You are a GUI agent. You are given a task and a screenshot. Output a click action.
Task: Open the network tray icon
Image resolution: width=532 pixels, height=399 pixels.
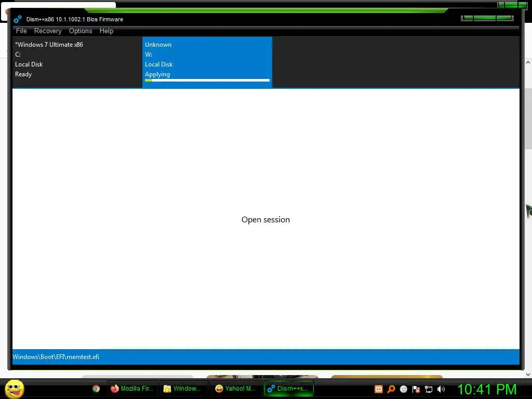point(429,390)
